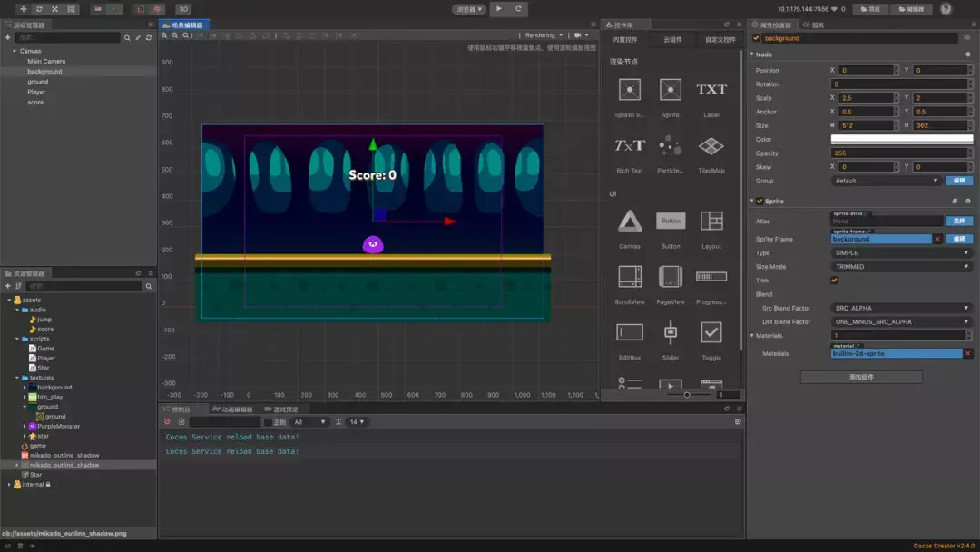Add a Slider UI control
Image resolution: width=980 pixels, height=552 pixels.
(670, 332)
